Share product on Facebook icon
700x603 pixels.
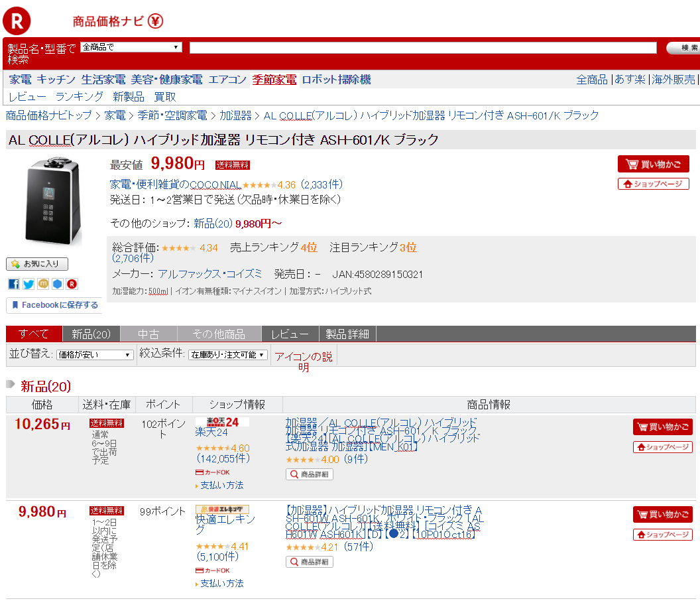coord(14,284)
